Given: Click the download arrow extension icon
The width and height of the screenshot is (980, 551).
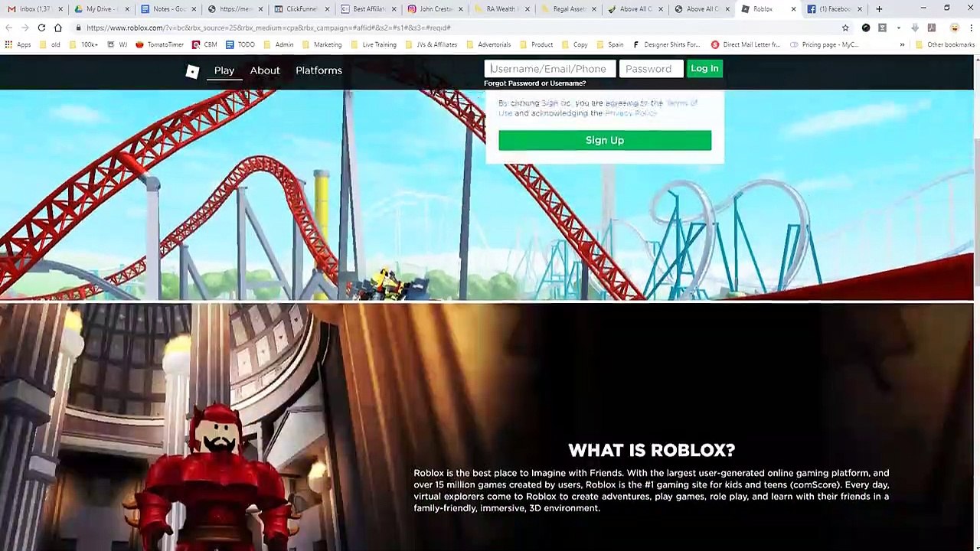Looking at the screenshot, I should coord(915,28).
